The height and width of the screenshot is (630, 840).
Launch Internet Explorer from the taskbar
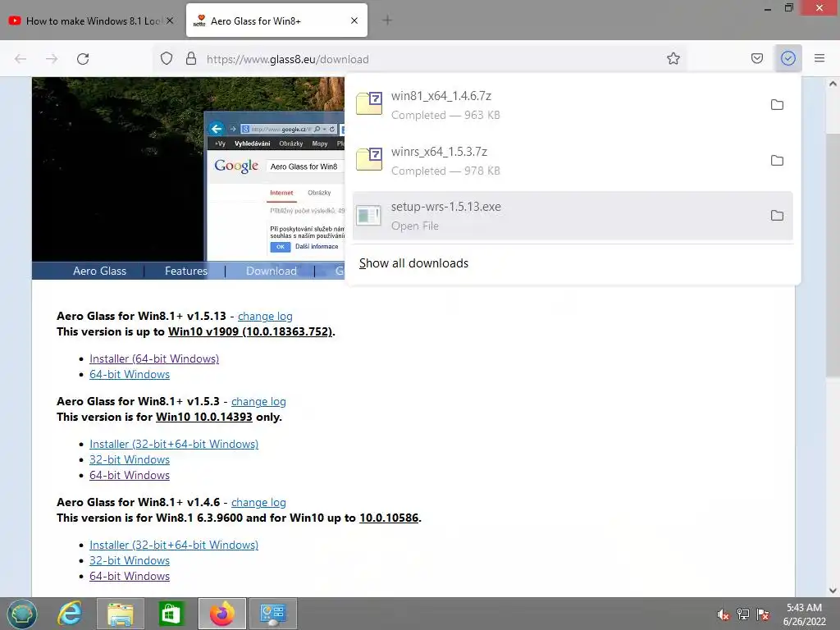(71, 614)
